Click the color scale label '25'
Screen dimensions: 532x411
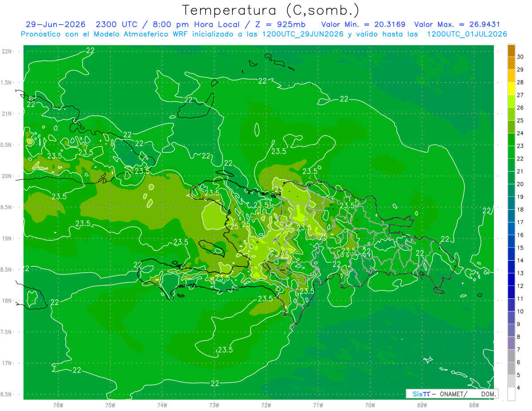[520, 120]
